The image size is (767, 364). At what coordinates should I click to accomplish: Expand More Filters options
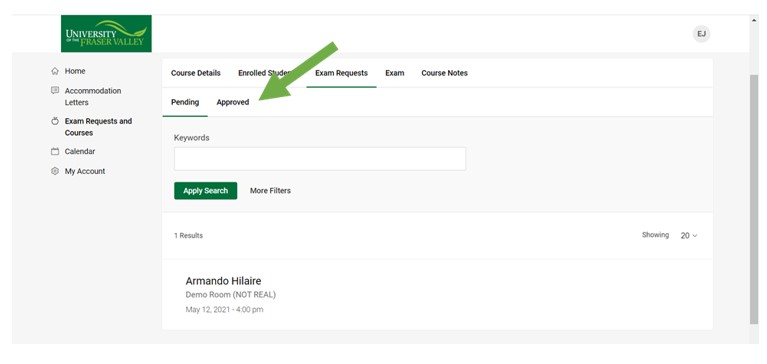[x=271, y=191]
